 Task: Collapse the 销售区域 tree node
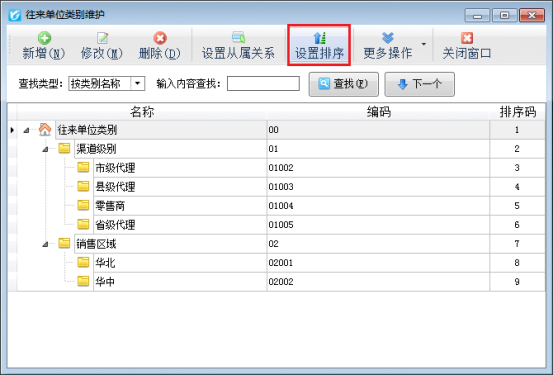click(x=45, y=244)
